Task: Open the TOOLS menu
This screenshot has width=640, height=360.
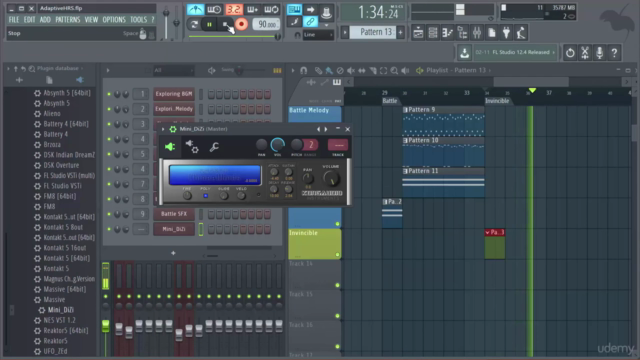Action: point(138,20)
